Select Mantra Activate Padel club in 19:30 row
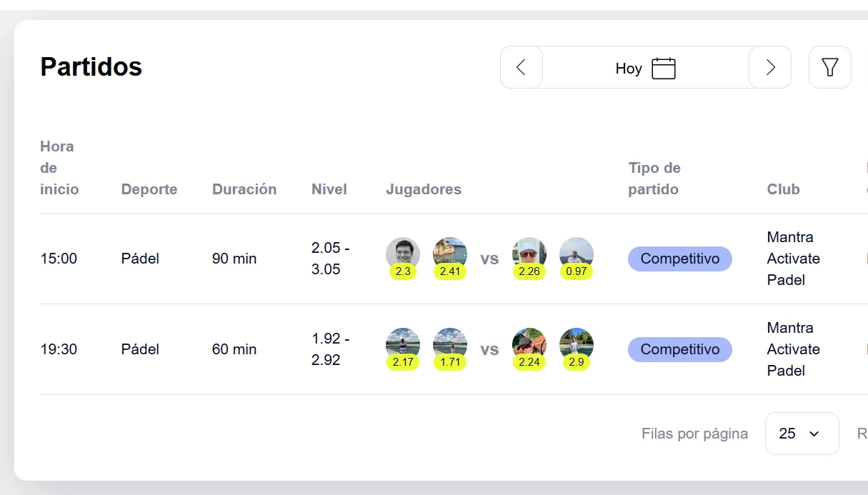This screenshot has width=868, height=495. point(793,349)
